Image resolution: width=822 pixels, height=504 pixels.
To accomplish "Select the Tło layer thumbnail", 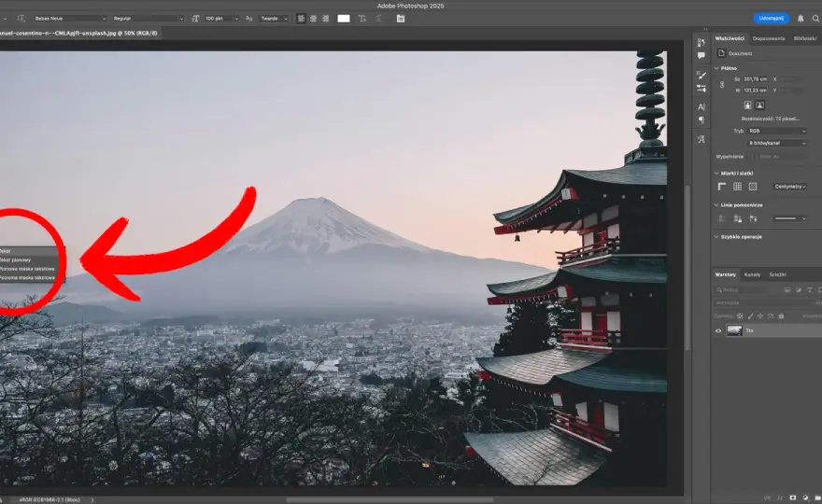I will 734,330.
